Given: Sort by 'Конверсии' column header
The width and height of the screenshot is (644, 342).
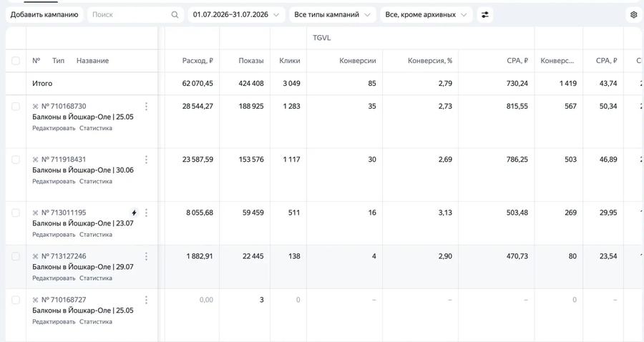Looking at the screenshot, I should pyautogui.click(x=357, y=61).
